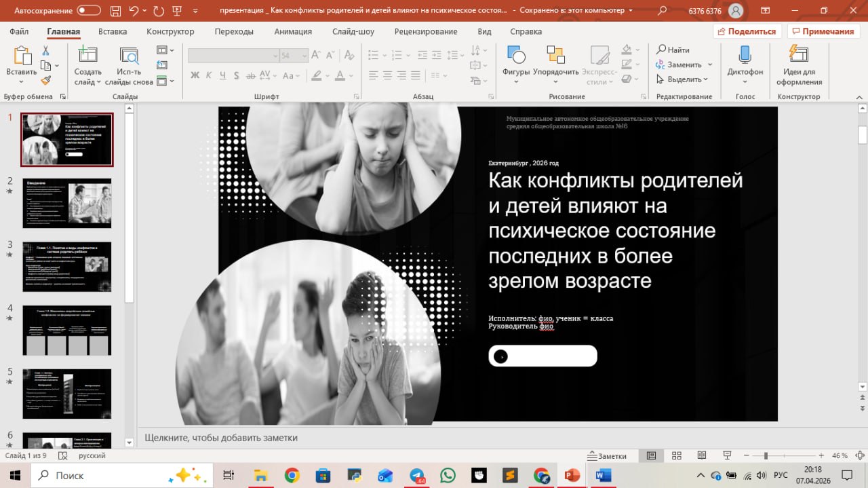Image resolution: width=868 pixels, height=488 pixels.
Task: Toggle bold (Ж) formatting
Action: 195,75
